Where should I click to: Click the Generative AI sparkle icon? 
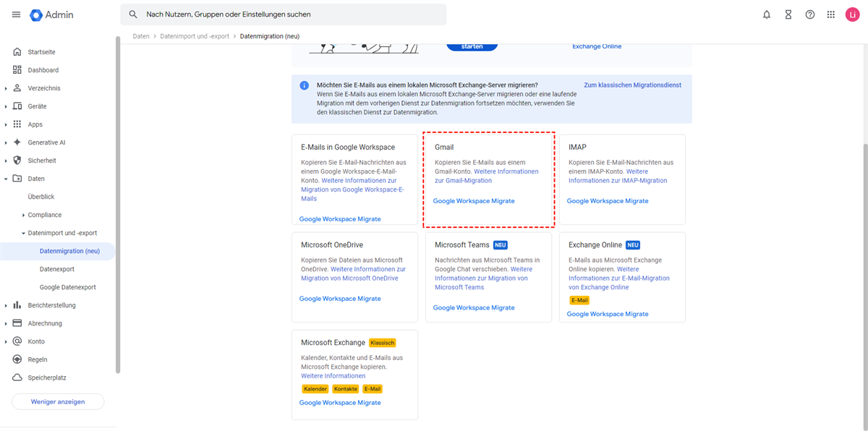point(17,142)
